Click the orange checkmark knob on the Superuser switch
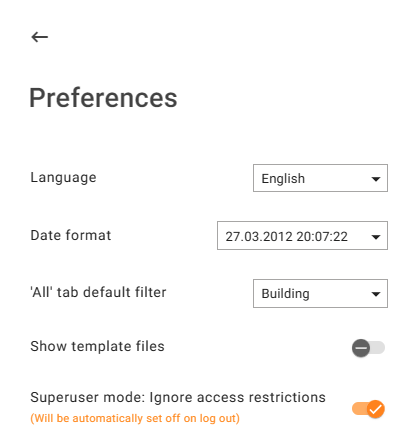The image size is (404, 445). pyautogui.click(x=376, y=409)
